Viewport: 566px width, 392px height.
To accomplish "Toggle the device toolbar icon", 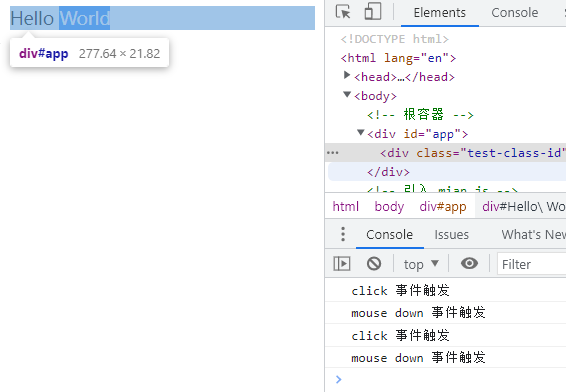I will pyautogui.click(x=373, y=12).
